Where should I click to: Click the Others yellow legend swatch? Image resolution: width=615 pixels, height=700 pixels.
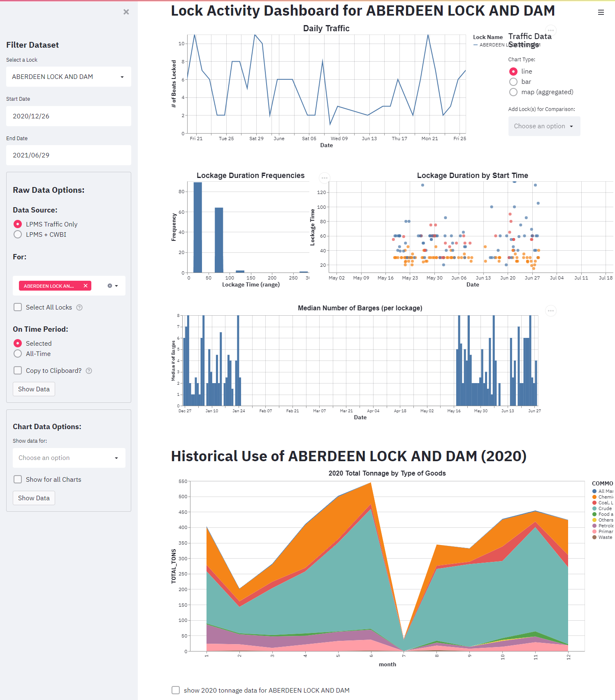point(594,520)
